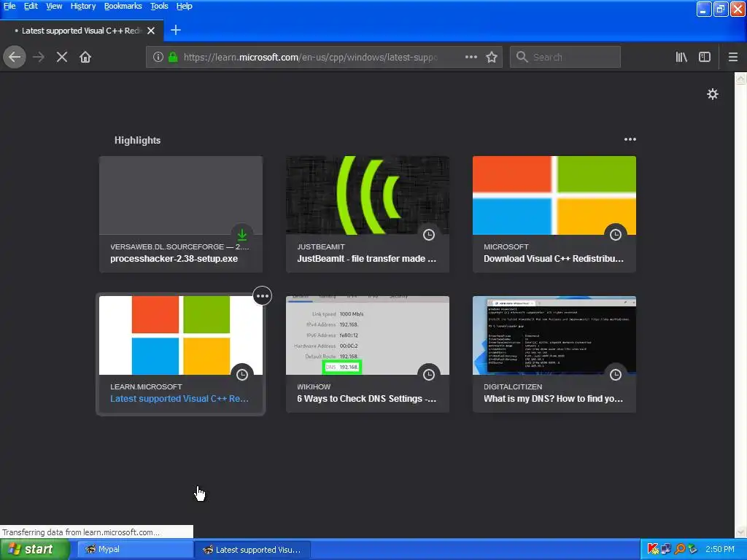
Task: Open the Library bookmarks panel icon
Action: pos(681,57)
